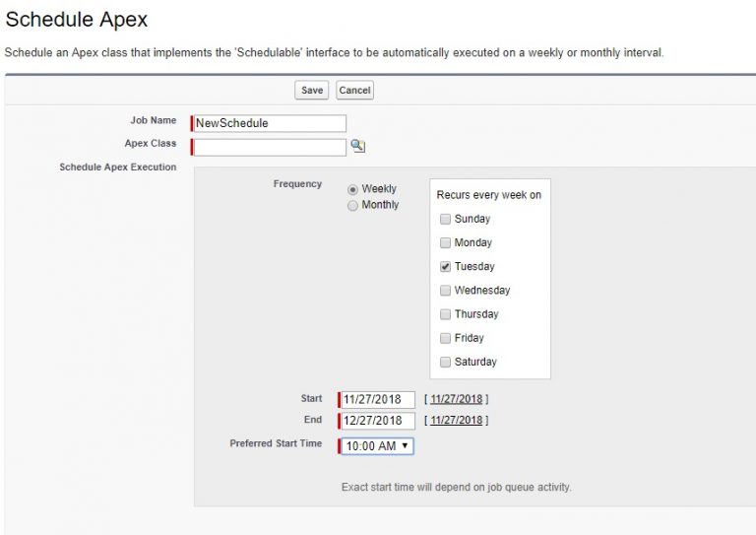
Task: Check the Wednesday checkbox
Action: click(x=445, y=291)
